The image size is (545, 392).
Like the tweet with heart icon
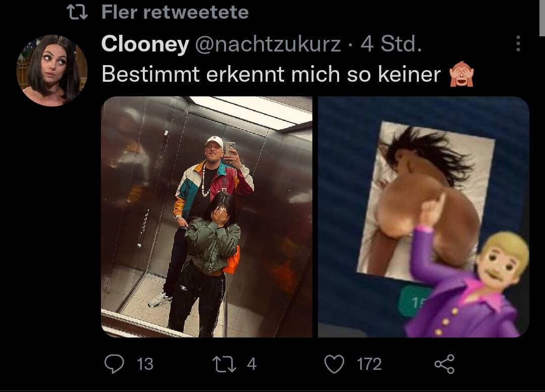(334, 364)
